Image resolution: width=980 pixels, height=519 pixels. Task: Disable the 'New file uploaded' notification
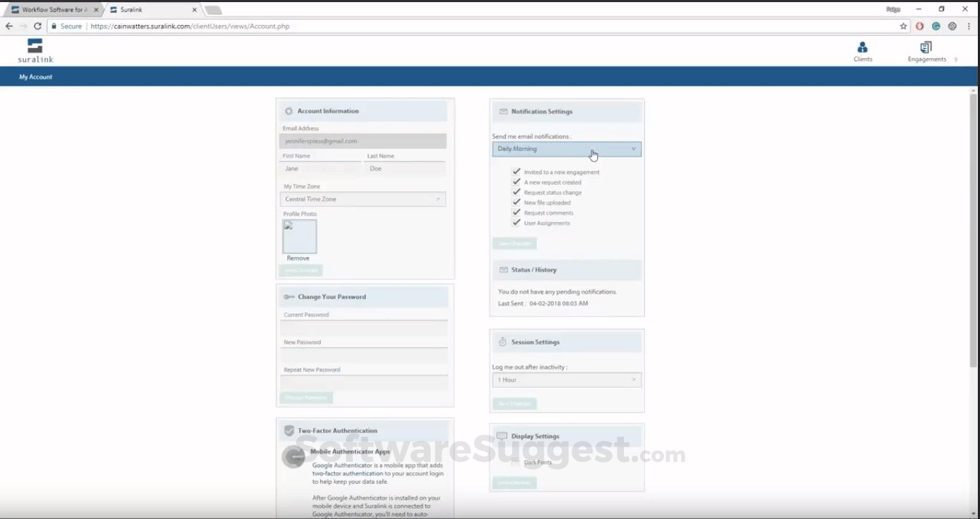coord(517,202)
